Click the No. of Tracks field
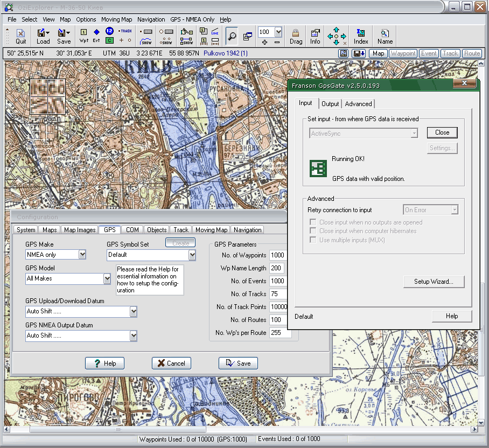The width and height of the screenshot is (489, 448). point(277,294)
